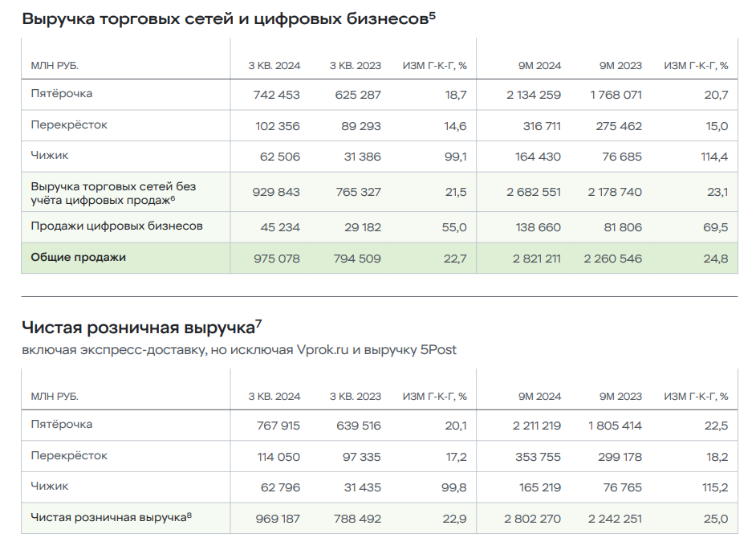Click the "Продажи цифровых бизнесов" row label

coord(116,226)
